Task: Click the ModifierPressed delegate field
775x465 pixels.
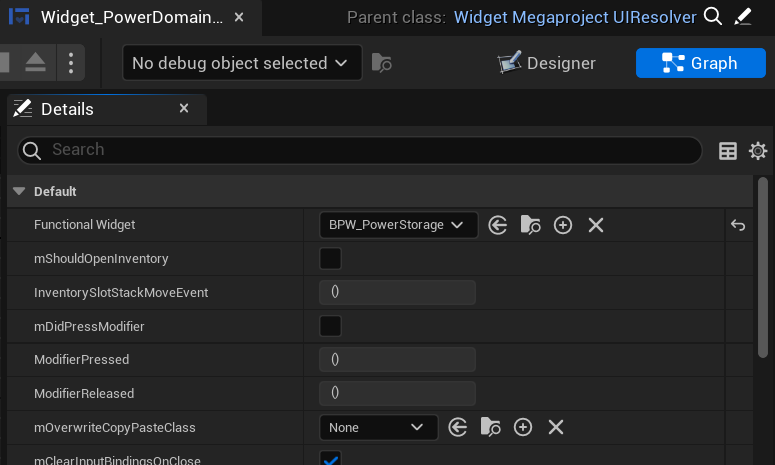Action: [x=397, y=359]
